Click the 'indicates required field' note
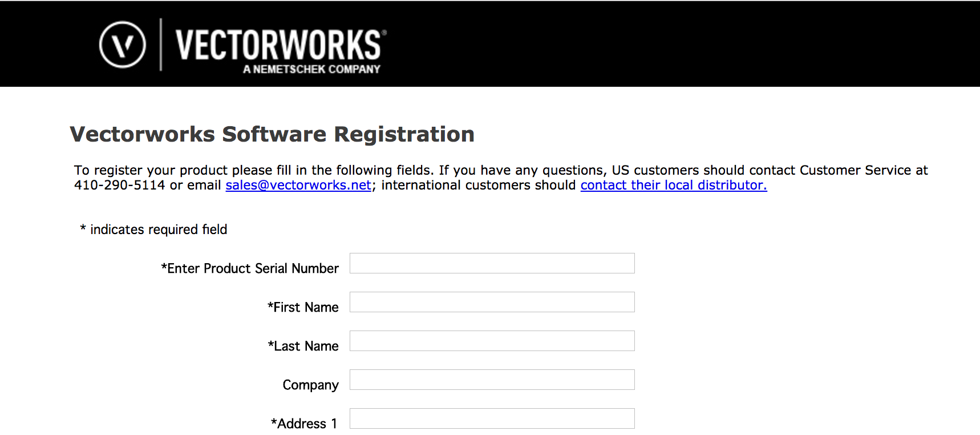Viewport: 980px width, 435px height. pos(158,229)
